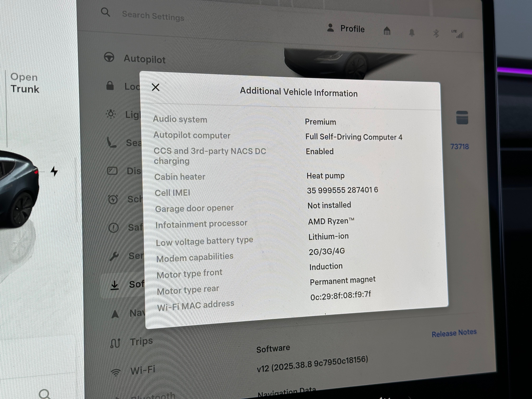The image size is (532, 399).
Task: Open the Trips menu
Action: [x=141, y=342]
